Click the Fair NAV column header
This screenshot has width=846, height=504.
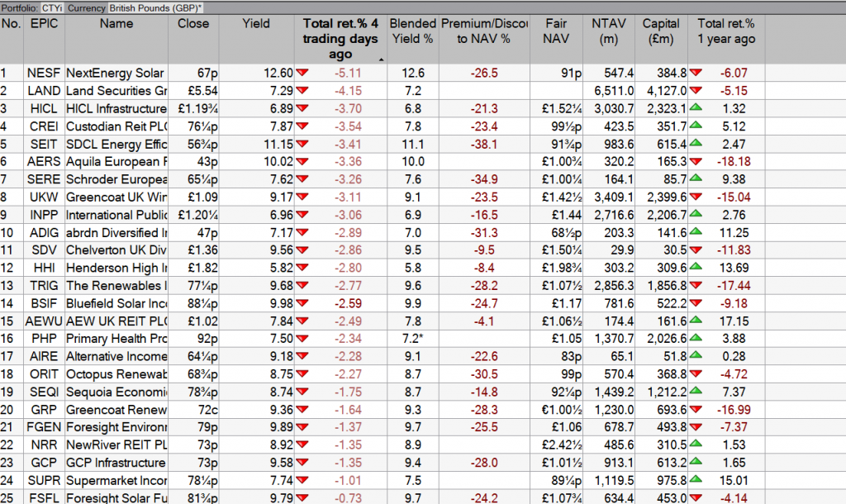point(556,39)
